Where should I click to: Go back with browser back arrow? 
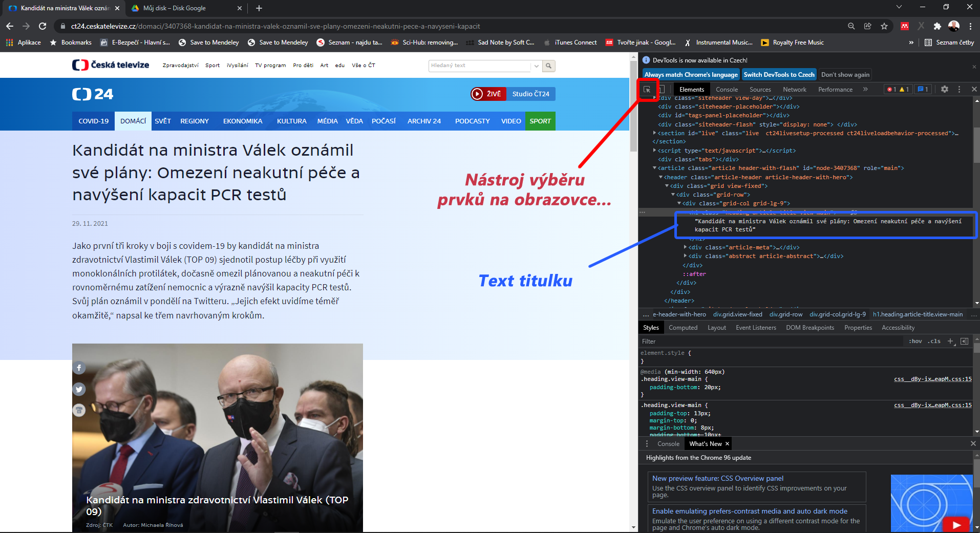[10, 26]
